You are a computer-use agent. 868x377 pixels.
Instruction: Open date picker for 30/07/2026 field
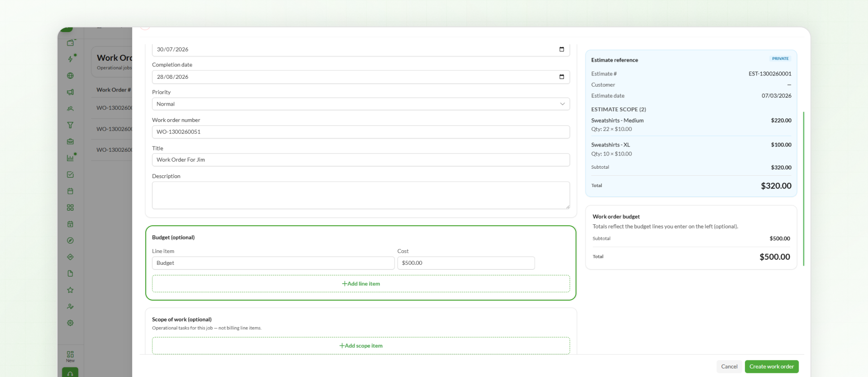(x=561, y=49)
